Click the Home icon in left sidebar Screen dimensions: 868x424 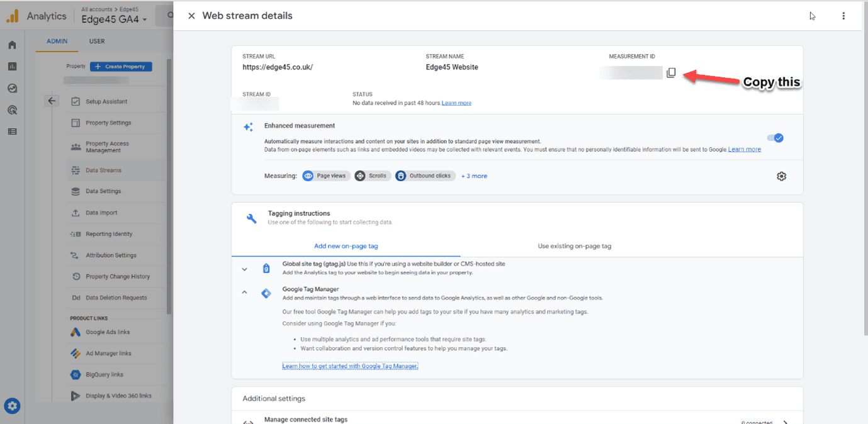pos(12,45)
